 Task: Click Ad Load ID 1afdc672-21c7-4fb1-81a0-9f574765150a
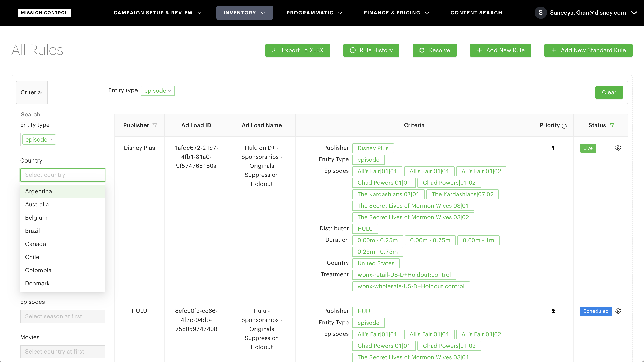click(196, 157)
